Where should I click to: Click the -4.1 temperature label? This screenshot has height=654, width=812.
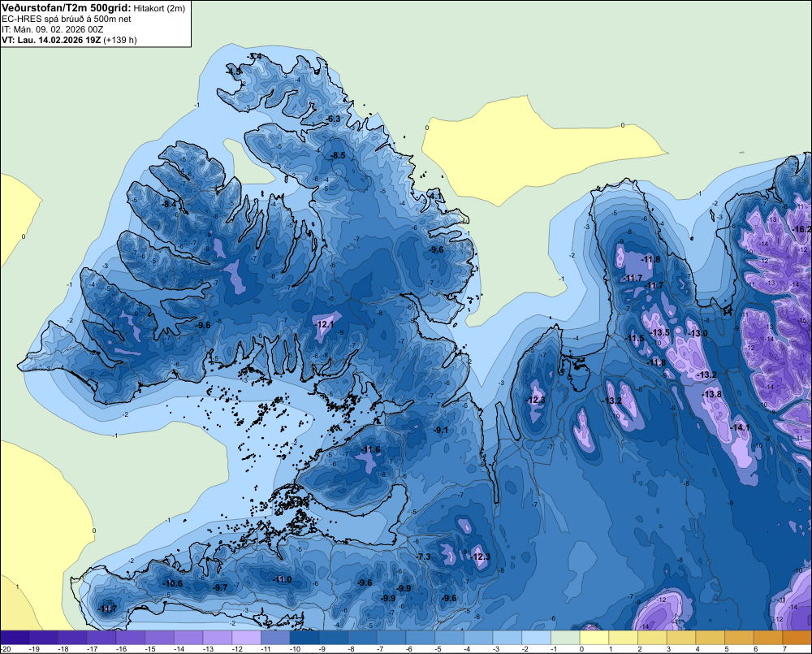click(x=435, y=197)
